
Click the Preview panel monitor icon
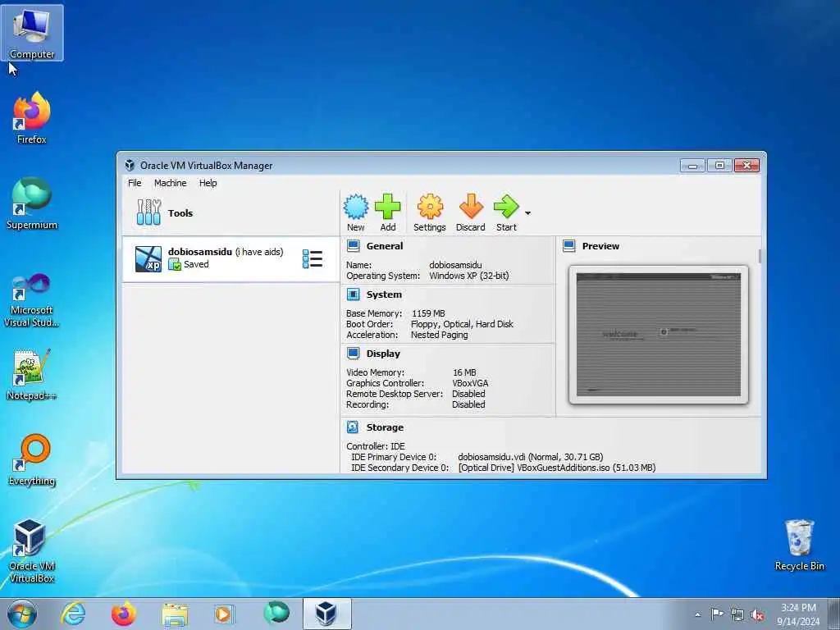click(x=569, y=246)
